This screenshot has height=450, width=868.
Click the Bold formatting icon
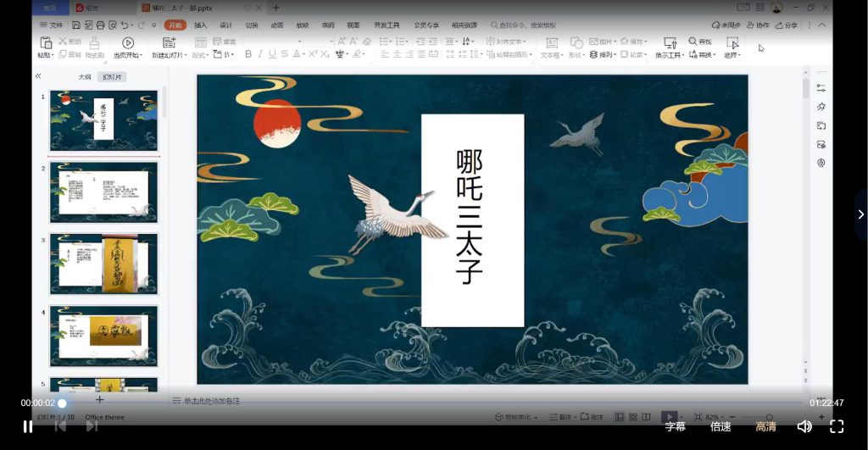click(248, 54)
